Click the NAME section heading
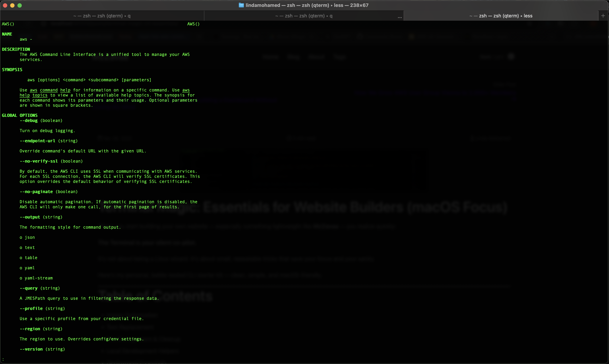 [x=7, y=34]
